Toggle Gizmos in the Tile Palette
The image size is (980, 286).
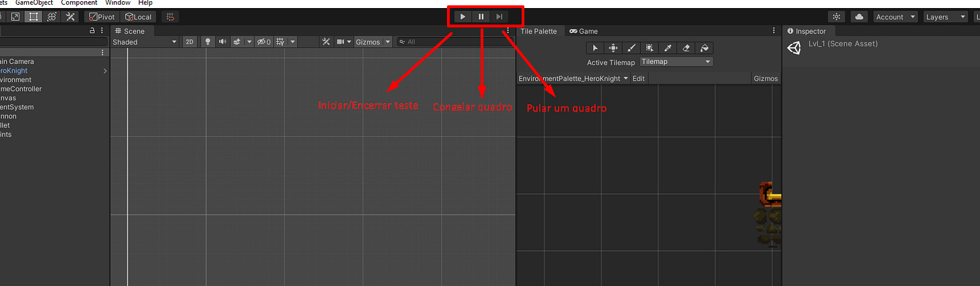pos(766,79)
